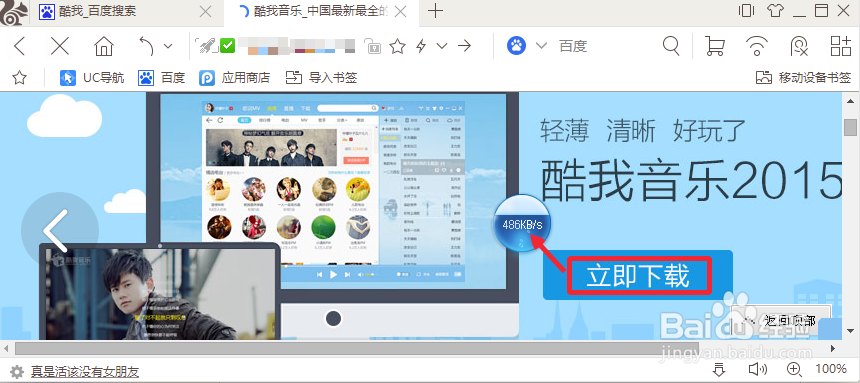The image size is (860, 383).
Task: Open 移动设备书签 folder
Action: coord(803,78)
